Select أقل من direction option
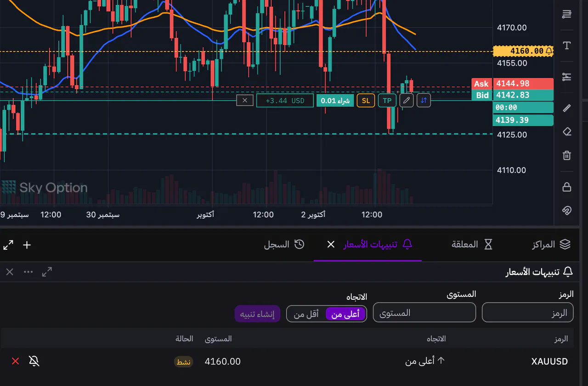The image size is (588, 386). click(306, 314)
